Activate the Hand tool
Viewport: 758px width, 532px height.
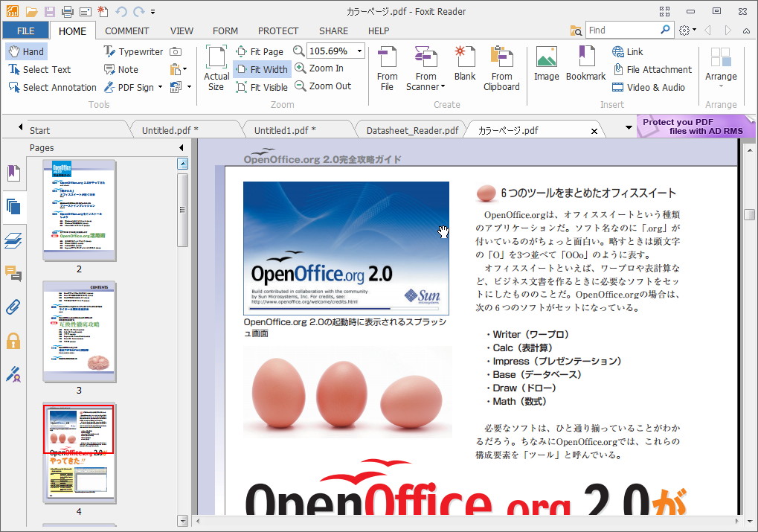pyautogui.click(x=26, y=51)
